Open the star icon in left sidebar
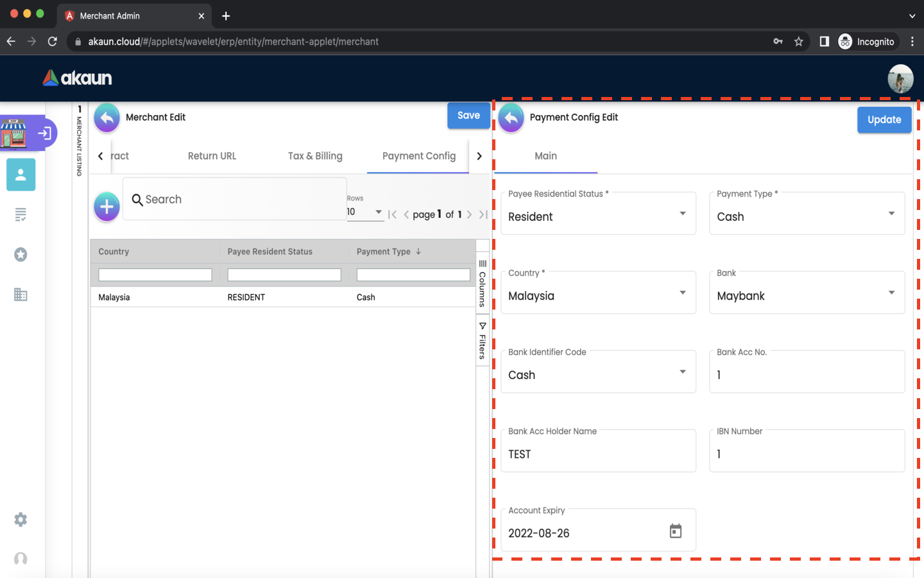The height and width of the screenshot is (578, 924). pos(21,255)
